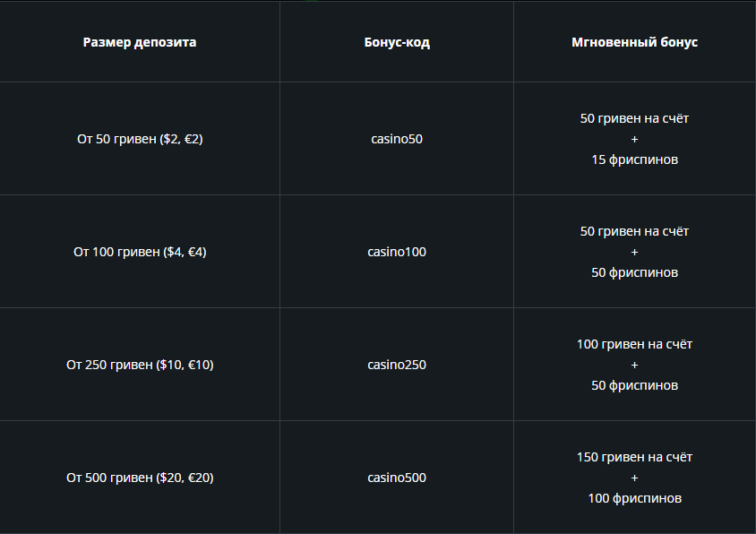
Task: Click the "Бонус-код" column header
Action: [397, 42]
